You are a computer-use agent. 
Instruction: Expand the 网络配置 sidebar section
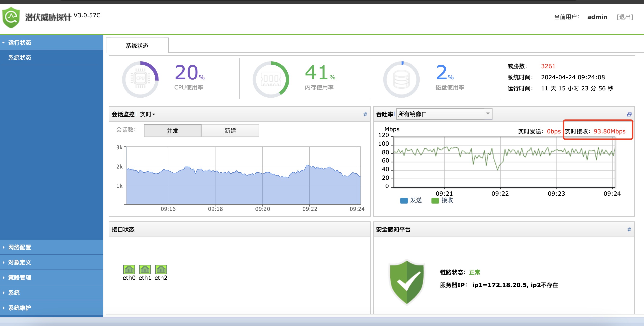19,247
